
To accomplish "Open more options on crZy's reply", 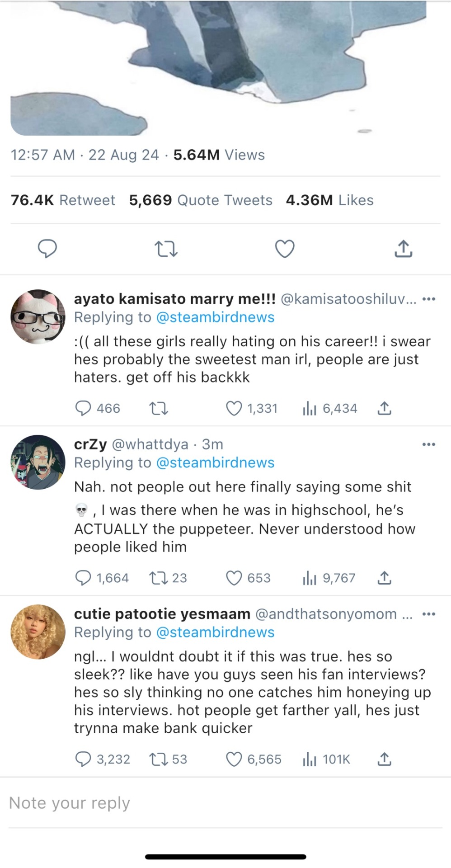I will coord(428,444).
